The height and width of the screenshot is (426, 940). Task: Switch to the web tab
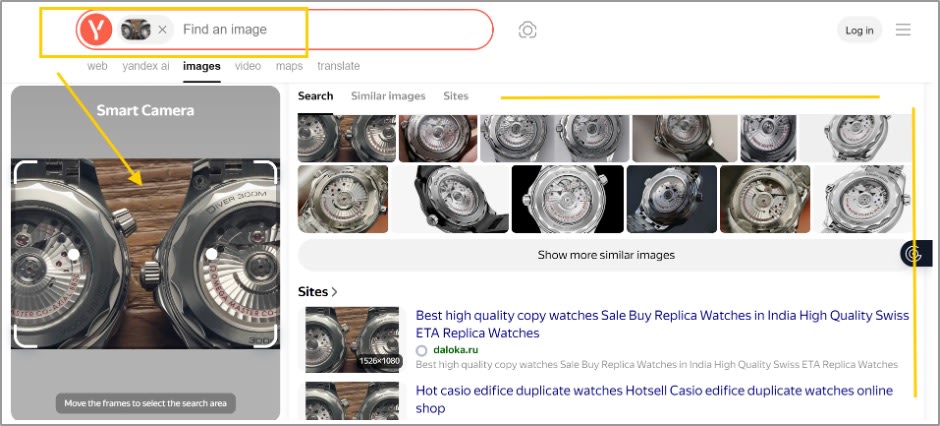[97, 66]
